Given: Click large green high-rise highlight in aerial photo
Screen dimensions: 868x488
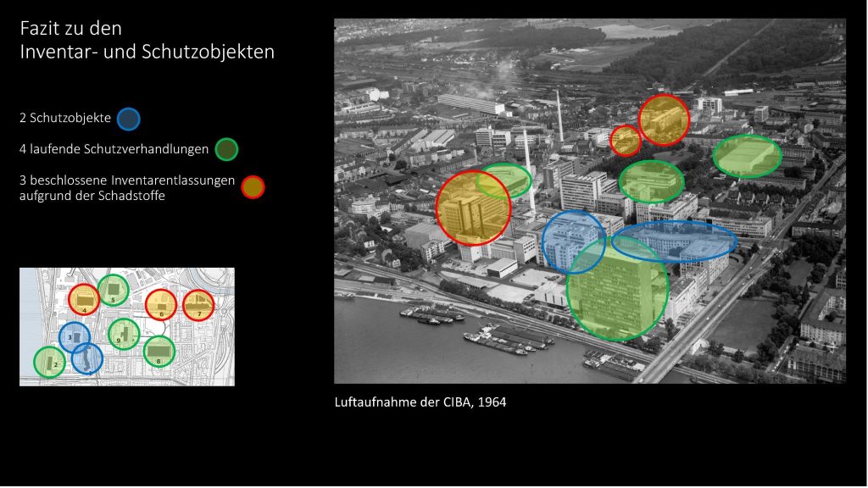Looking at the screenshot, I should 616,290.
